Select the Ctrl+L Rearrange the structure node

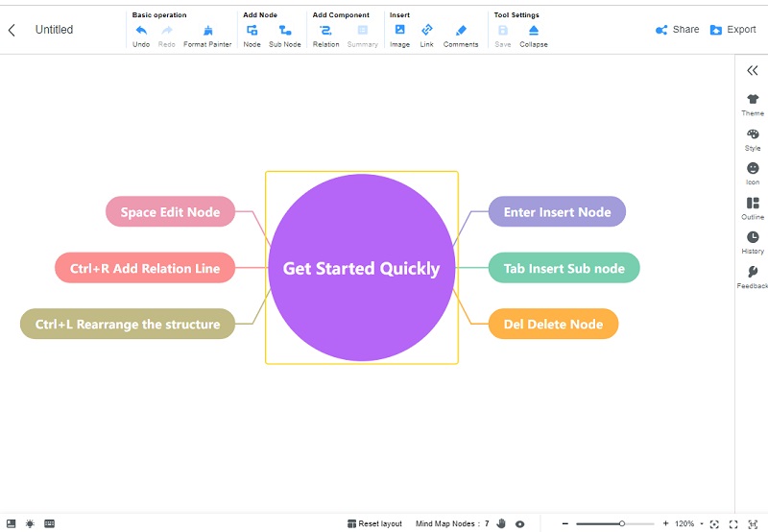click(128, 324)
